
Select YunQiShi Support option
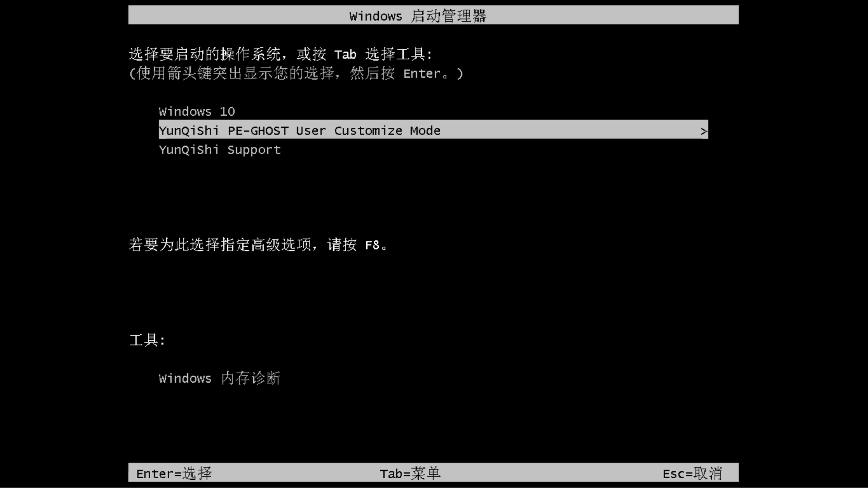[x=219, y=150]
